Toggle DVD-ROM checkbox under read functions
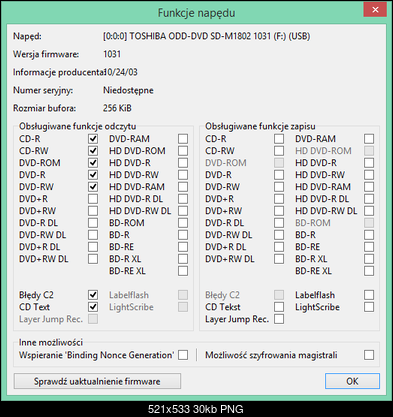Image resolution: width=393 pixels, height=417 pixels. 93,163
